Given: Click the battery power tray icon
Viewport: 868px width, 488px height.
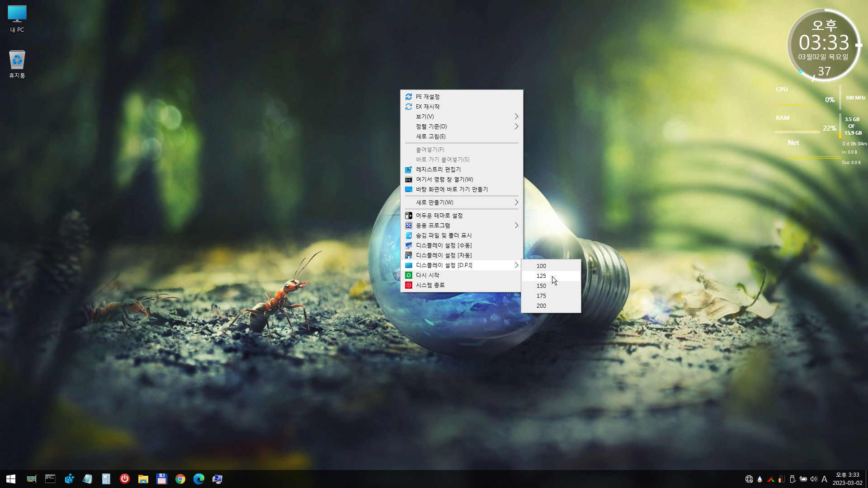Looking at the screenshot, I should click(803, 479).
